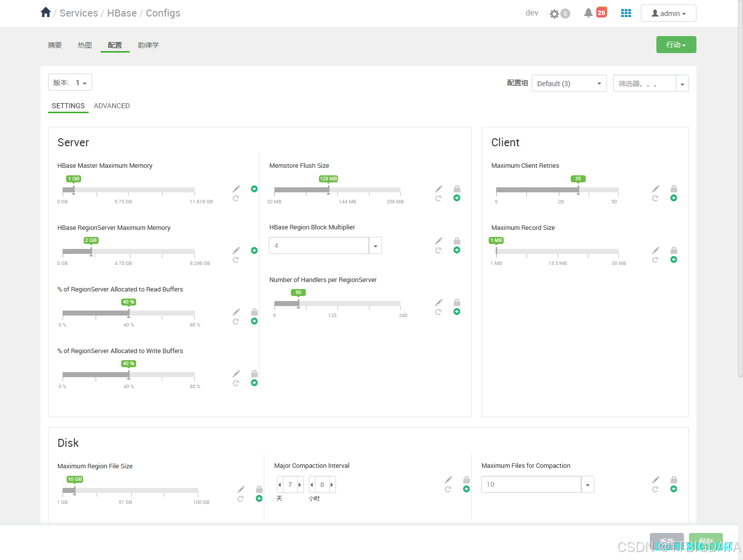
Task: Switch to the 摘要 summary tab
Action: [x=55, y=45]
